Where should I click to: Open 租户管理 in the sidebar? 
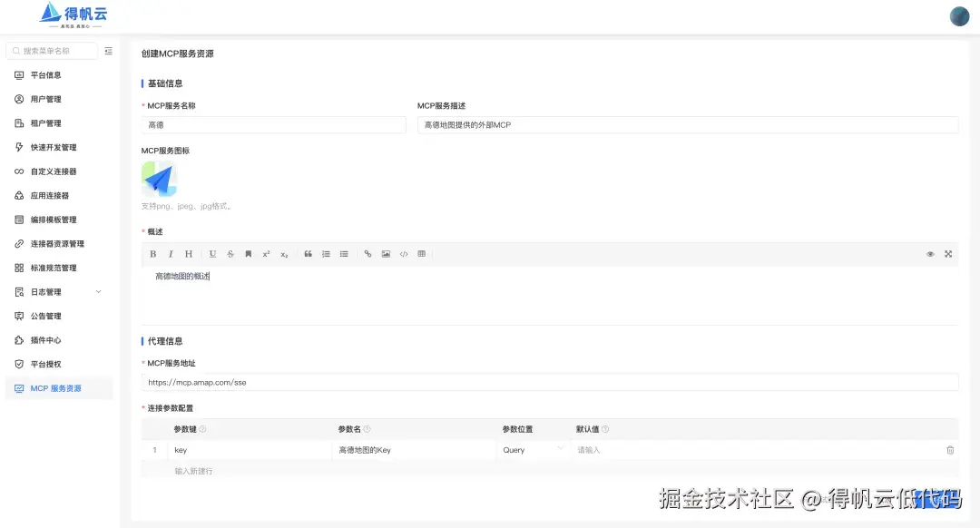coord(59,123)
